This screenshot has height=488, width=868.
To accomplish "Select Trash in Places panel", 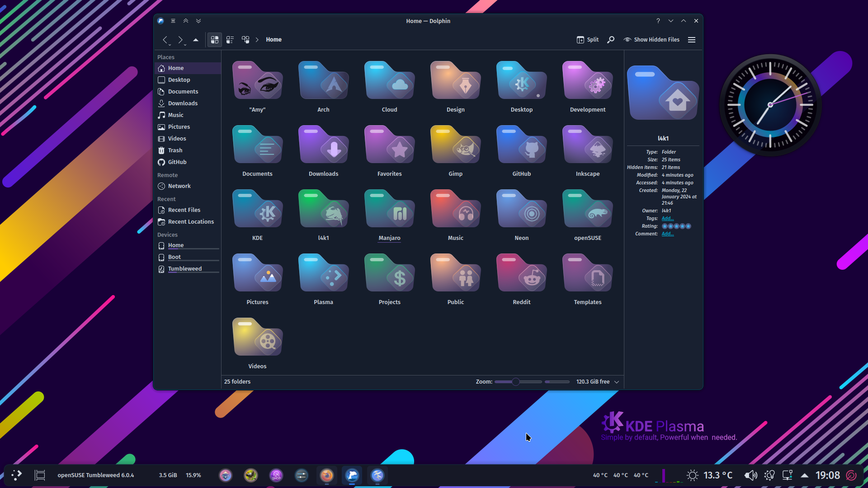I will (188, 150).
